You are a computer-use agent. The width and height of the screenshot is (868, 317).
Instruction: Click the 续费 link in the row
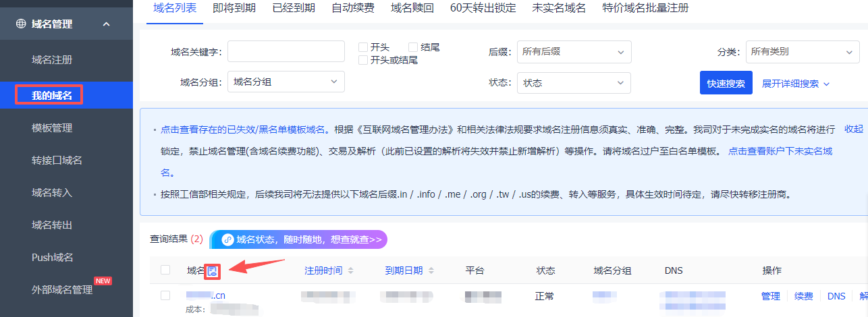(x=803, y=296)
